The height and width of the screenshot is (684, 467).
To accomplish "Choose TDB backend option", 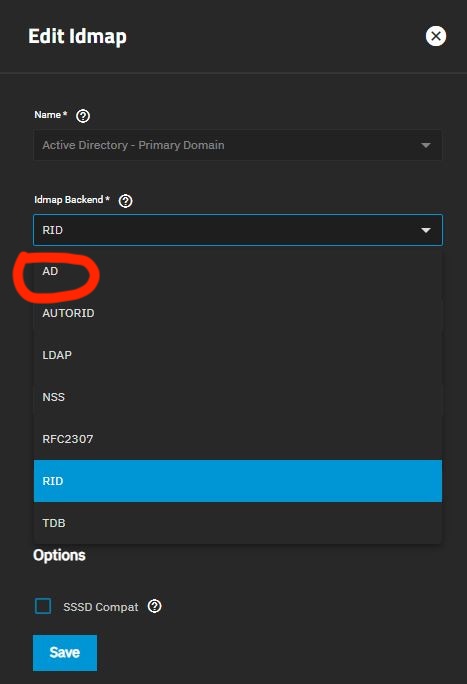I will (238, 523).
